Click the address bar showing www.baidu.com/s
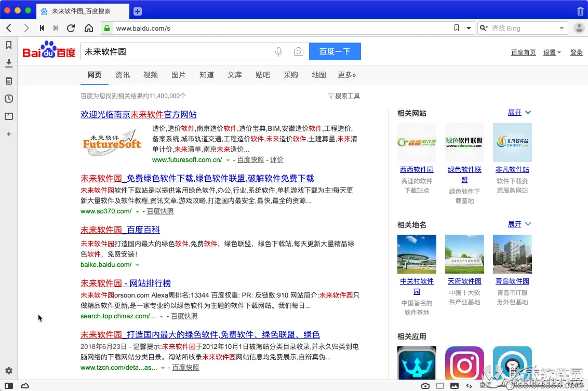Image resolution: width=588 pixels, height=391 pixels. [x=277, y=28]
